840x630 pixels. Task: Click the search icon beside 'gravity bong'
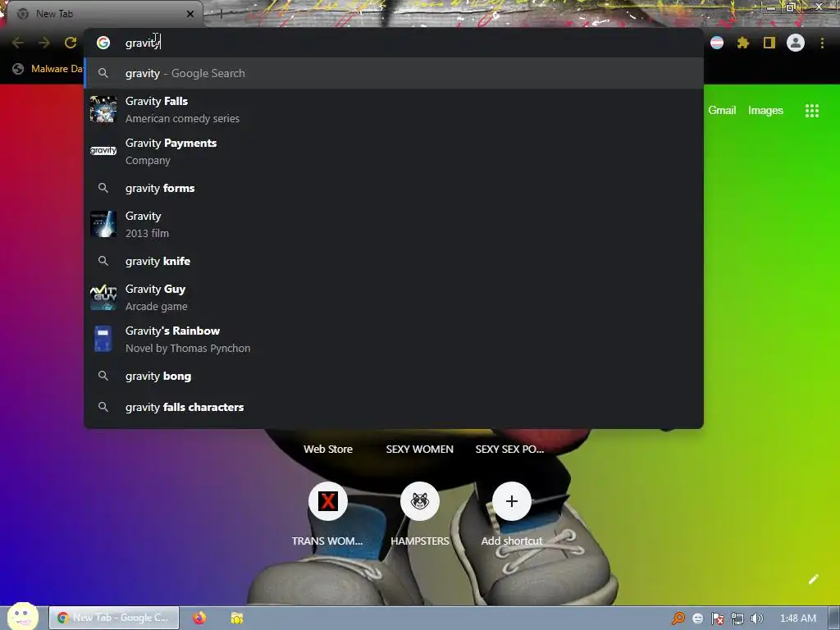[x=103, y=376]
